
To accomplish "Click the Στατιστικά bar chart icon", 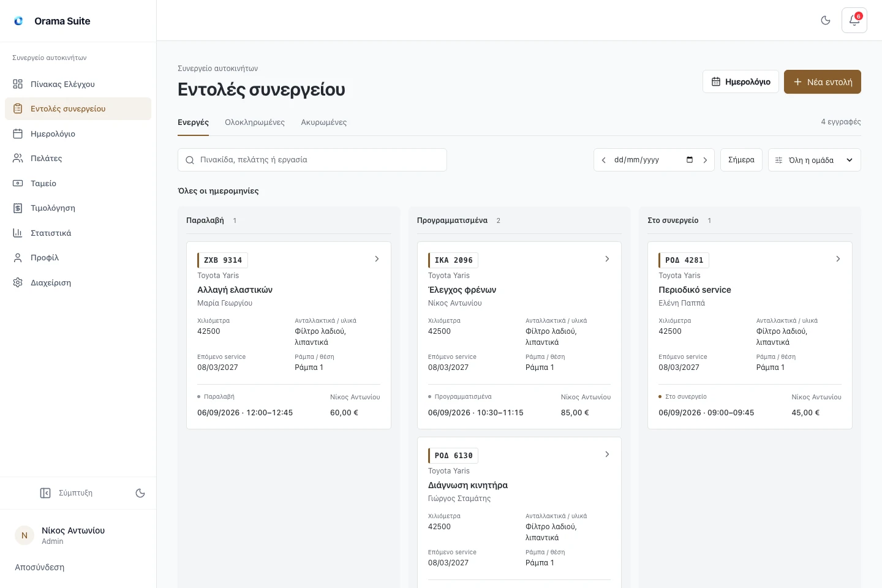I will coord(18,233).
